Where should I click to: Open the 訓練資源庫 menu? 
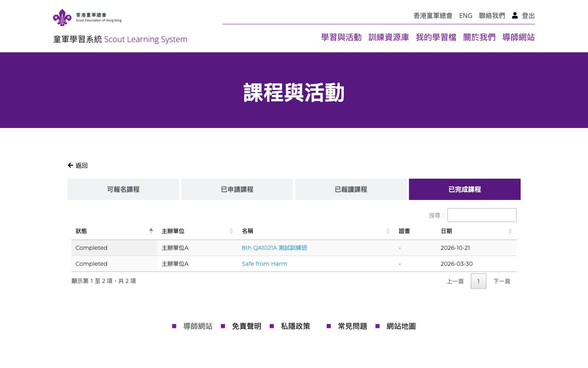[x=389, y=37]
